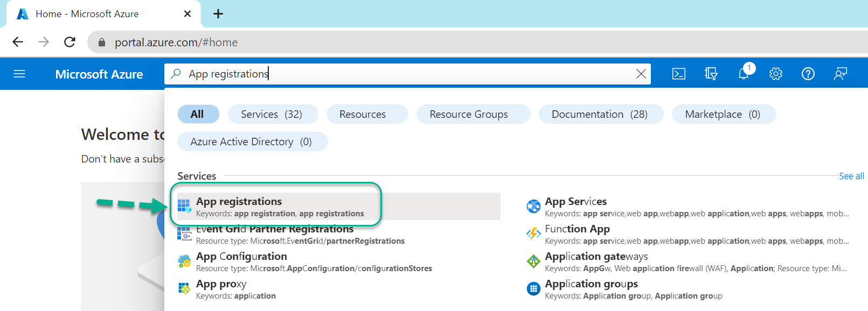Clear the search box with X
Image resolution: width=868 pixels, height=311 pixels.
(641, 74)
